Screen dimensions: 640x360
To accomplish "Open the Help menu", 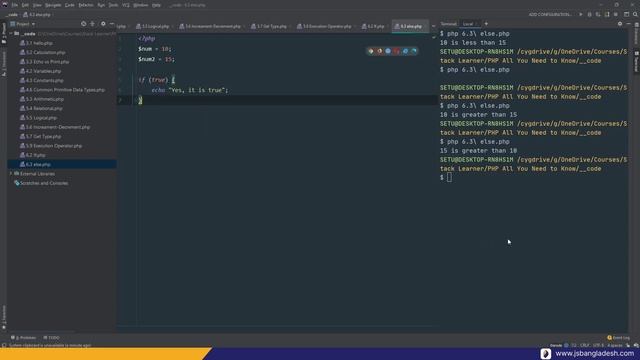I will point(156,5).
